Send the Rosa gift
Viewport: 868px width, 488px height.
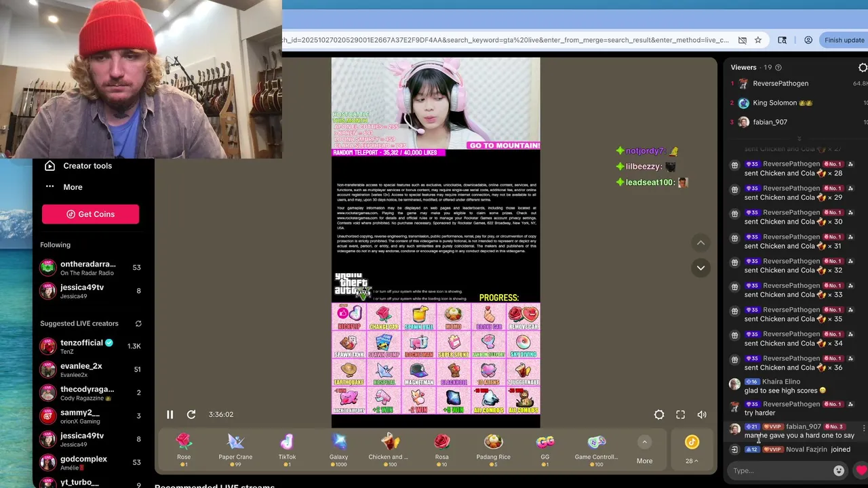[x=441, y=449]
